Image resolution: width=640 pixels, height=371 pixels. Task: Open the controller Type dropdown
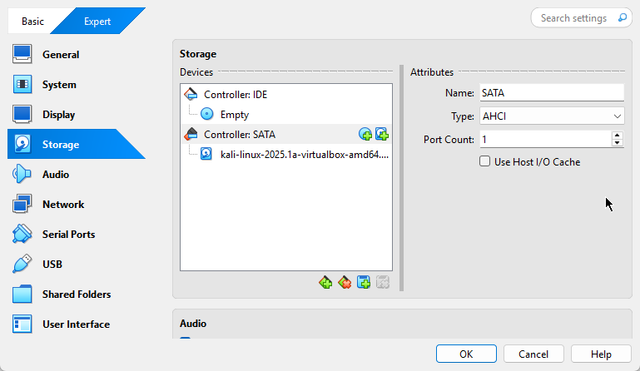tap(551, 116)
